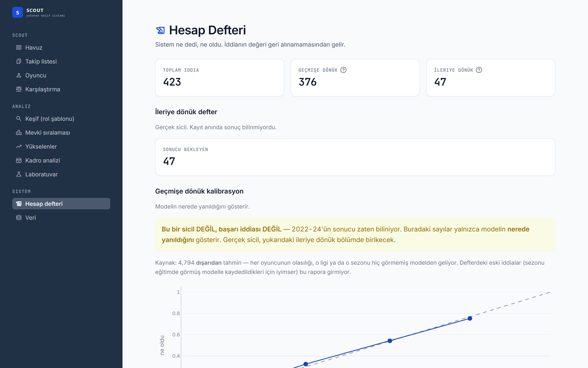Viewport: 588px width, 368px height.
Task: Click the Scout logo icon
Action: click(17, 12)
